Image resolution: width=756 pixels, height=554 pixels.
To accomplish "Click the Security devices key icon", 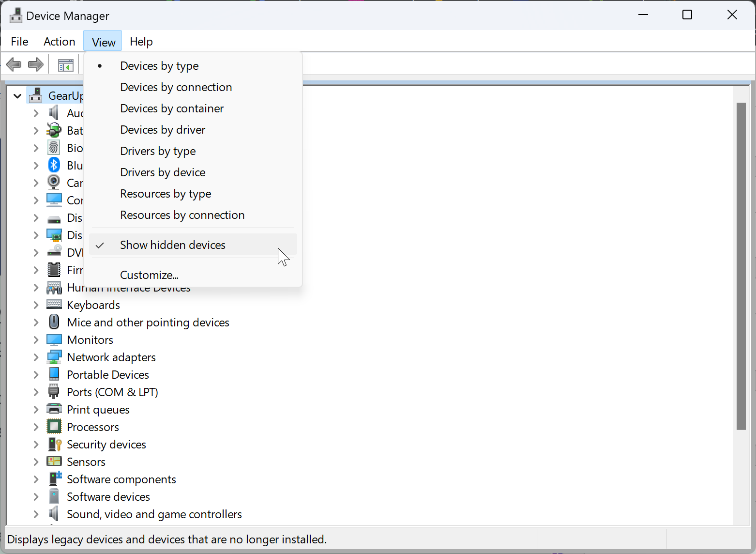I will (55, 444).
